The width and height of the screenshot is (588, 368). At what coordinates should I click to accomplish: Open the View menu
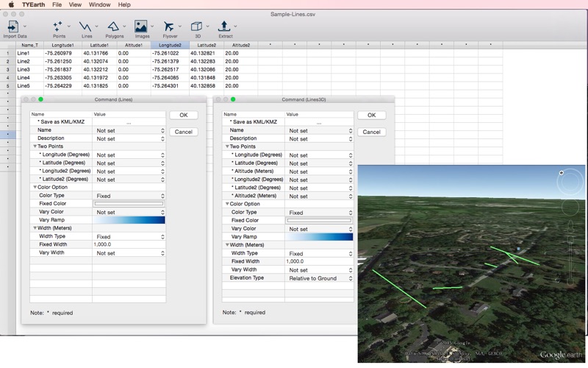point(75,4)
